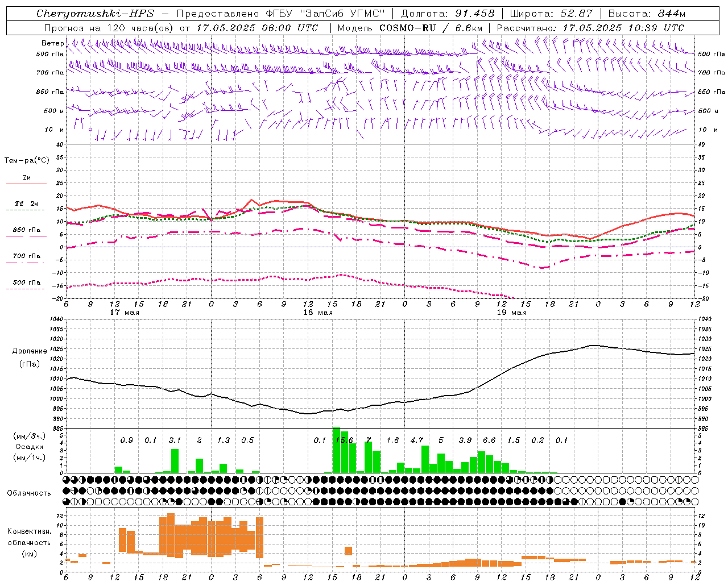Image resolution: width=728 pixels, height=582 pixels.
Task: Click the Конвективн. convective cloud label
Action: click(x=29, y=531)
